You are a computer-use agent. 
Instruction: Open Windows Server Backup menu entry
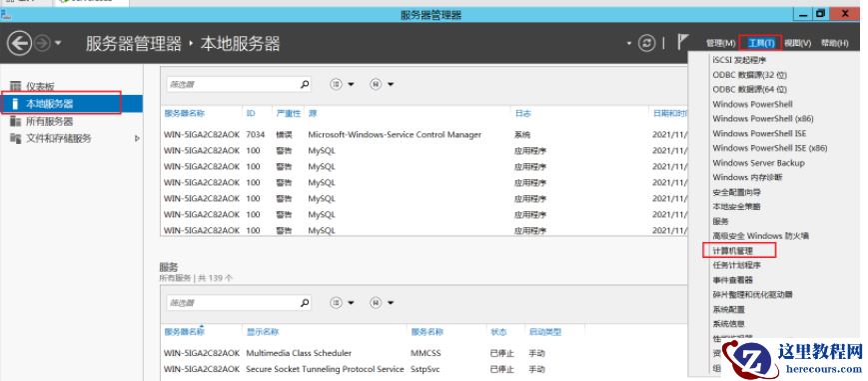tap(758, 162)
